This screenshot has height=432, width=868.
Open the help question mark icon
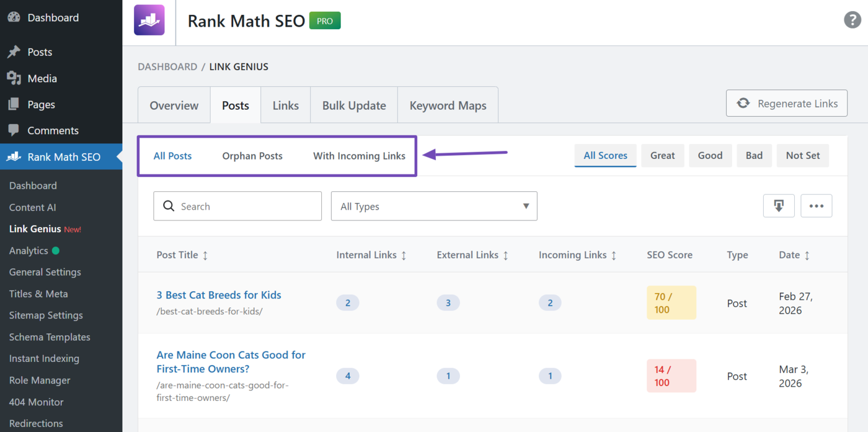coord(852,20)
